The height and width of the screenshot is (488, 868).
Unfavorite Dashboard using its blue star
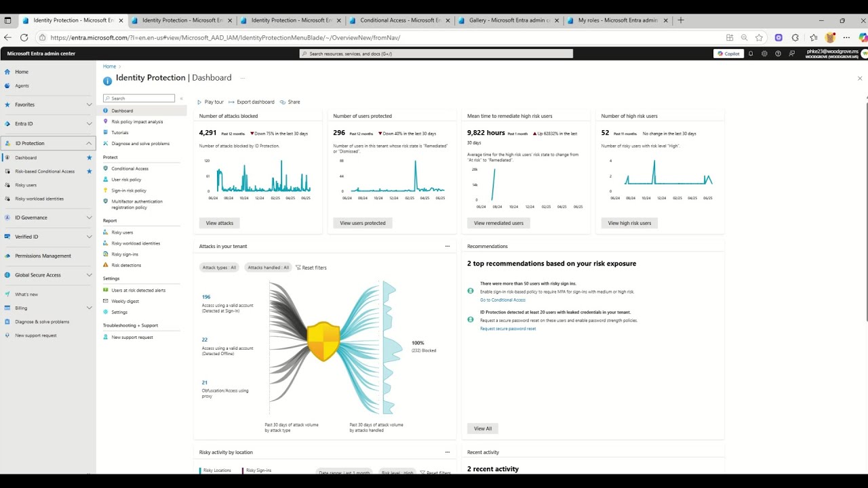tap(89, 158)
